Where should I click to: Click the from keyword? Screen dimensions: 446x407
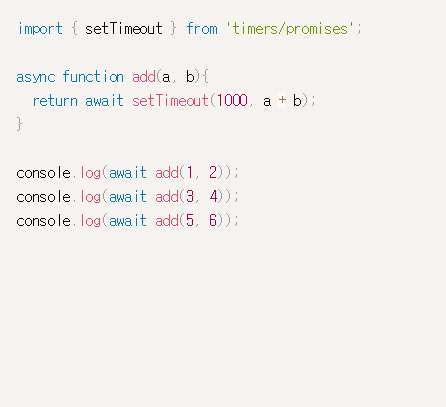click(202, 28)
